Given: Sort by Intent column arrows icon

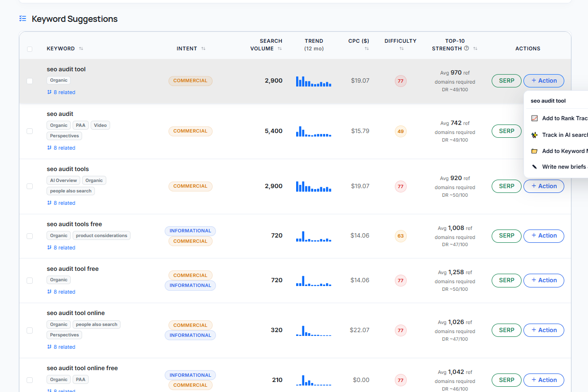Looking at the screenshot, I should point(204,48).
